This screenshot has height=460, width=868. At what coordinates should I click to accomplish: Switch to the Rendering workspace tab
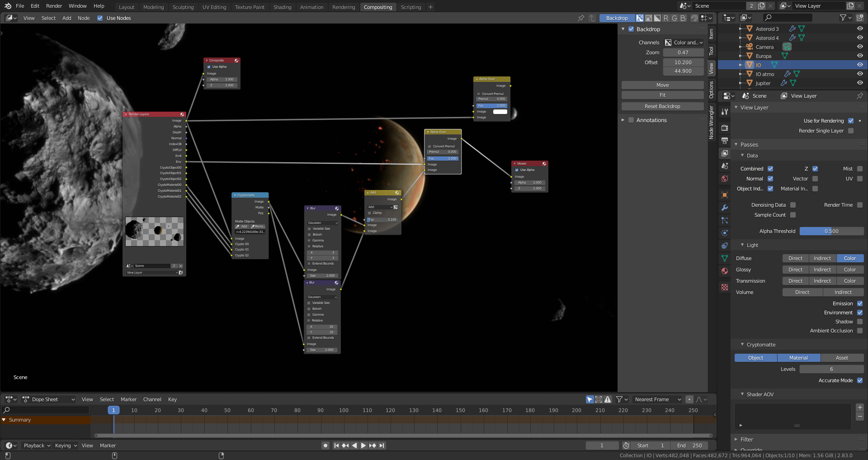[x=344, y=7]
